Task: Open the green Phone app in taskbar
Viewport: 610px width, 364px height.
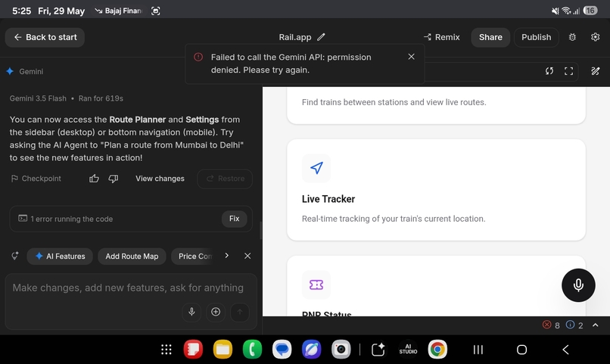Action: (252, 349)
